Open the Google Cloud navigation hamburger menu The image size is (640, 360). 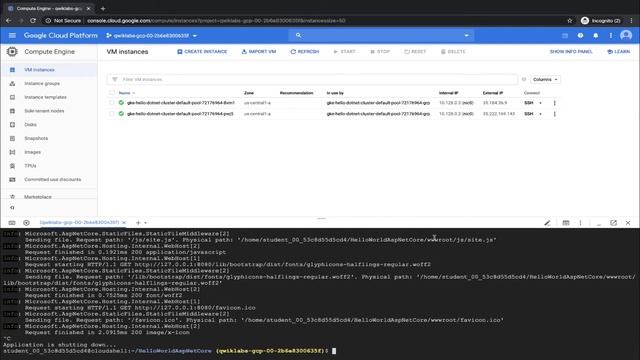click(12, 36)
